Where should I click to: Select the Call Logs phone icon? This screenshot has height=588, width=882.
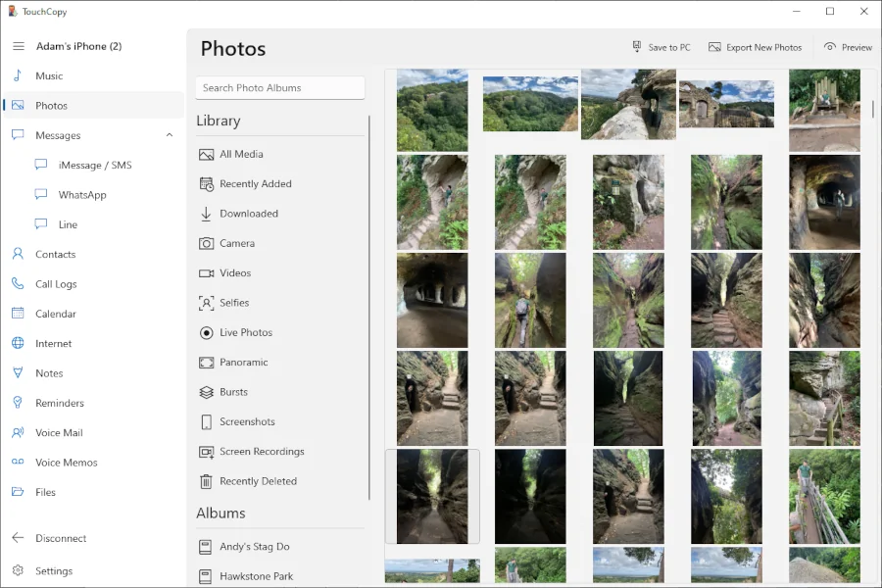tap(18, 284)
